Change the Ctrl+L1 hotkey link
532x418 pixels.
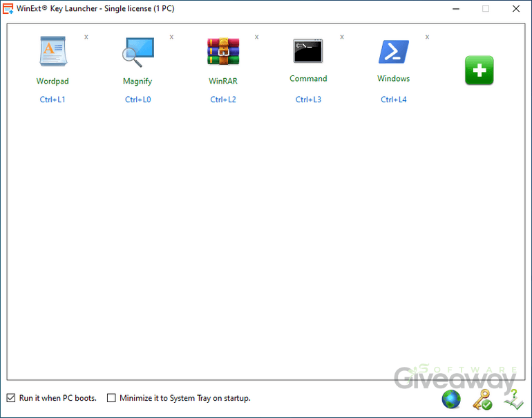[x=53, y=99]
